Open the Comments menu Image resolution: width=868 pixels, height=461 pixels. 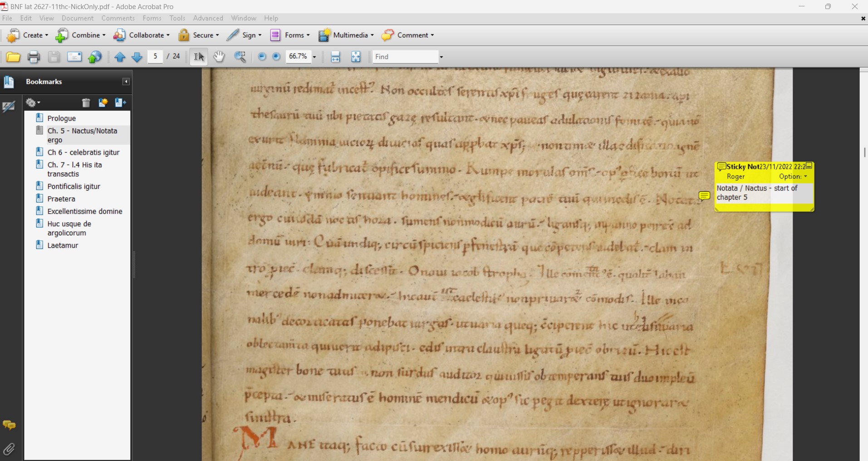118,18
